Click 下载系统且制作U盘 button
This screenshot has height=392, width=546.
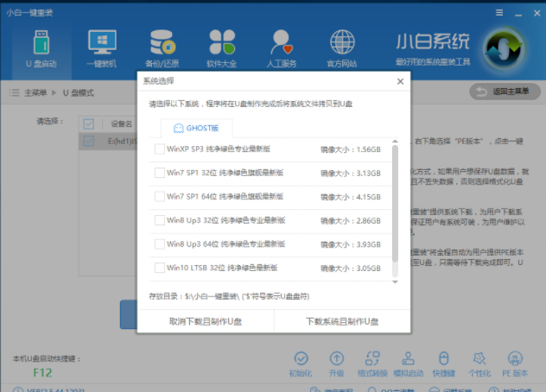(x=342, y=321)
